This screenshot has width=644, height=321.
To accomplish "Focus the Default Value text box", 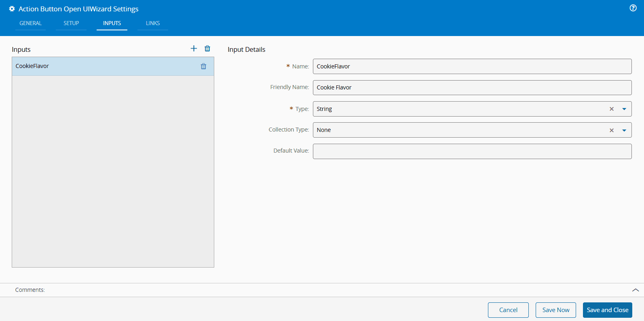I will click(472, 151).
